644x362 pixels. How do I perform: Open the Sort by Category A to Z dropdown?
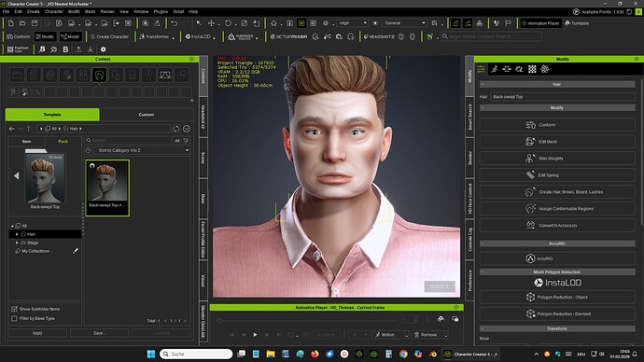point(142,150)
